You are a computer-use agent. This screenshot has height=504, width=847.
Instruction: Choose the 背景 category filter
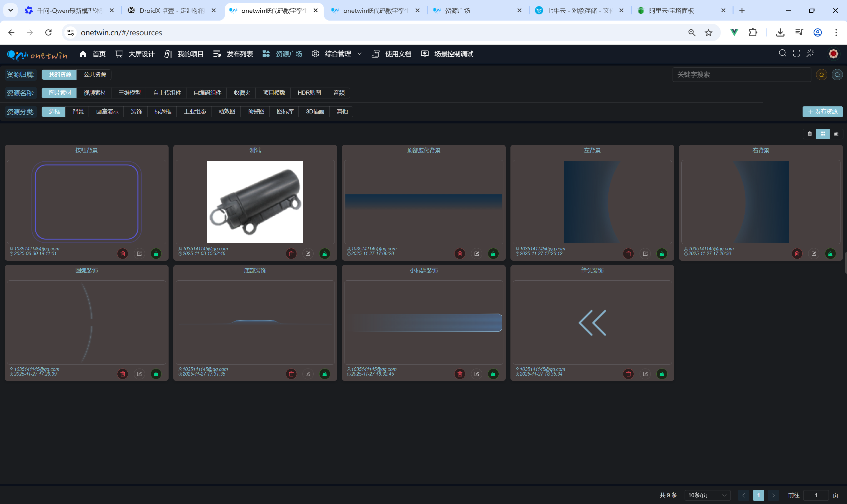(78, 111)
